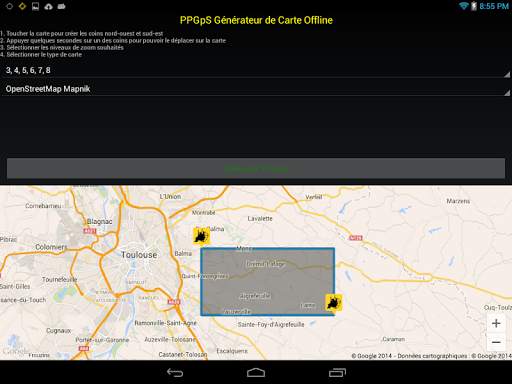This screenshot has width=512, height=384.
Task: Tap the Colomiers label on the map
Action: tap(51, 247)
